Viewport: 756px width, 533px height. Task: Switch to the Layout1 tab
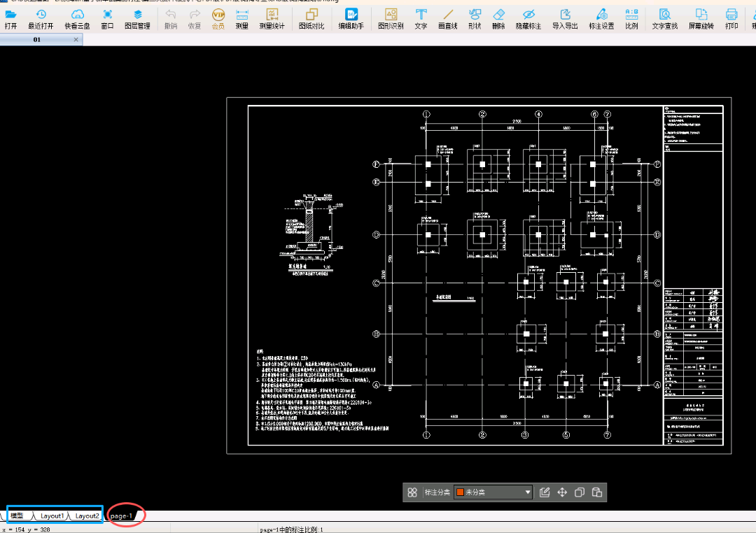tap(52, 516)
